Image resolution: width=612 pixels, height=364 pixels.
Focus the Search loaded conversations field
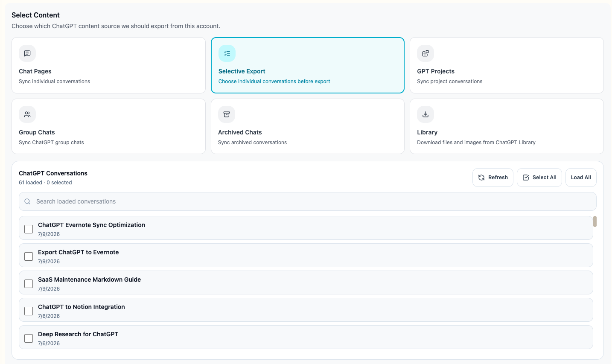[x=308, y=201]
